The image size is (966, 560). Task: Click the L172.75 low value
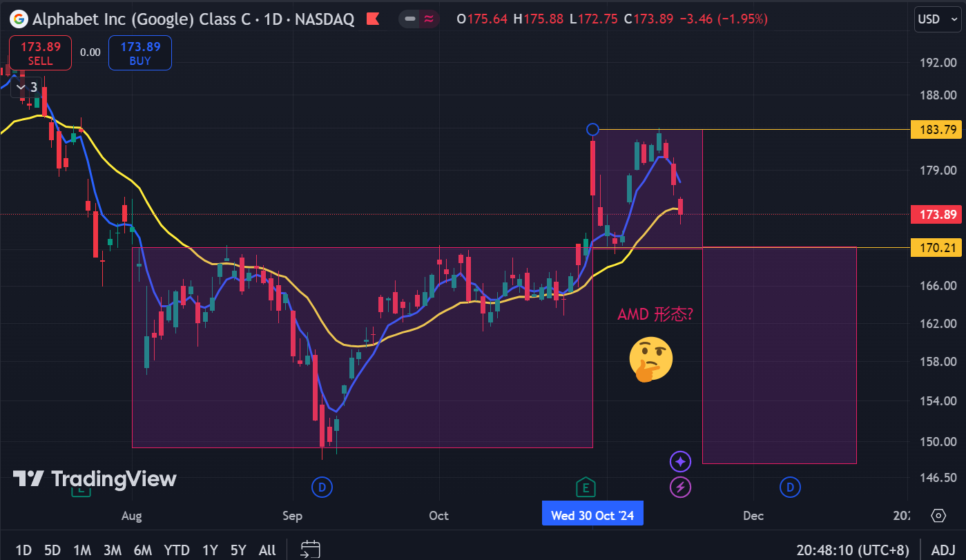(594, 19)
